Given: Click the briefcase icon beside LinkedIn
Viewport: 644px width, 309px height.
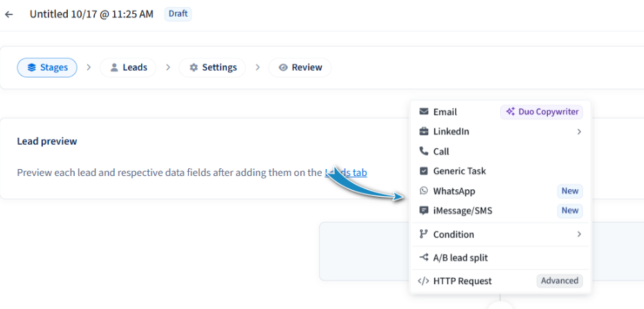Looking at the screenshot, I should 423,132.
